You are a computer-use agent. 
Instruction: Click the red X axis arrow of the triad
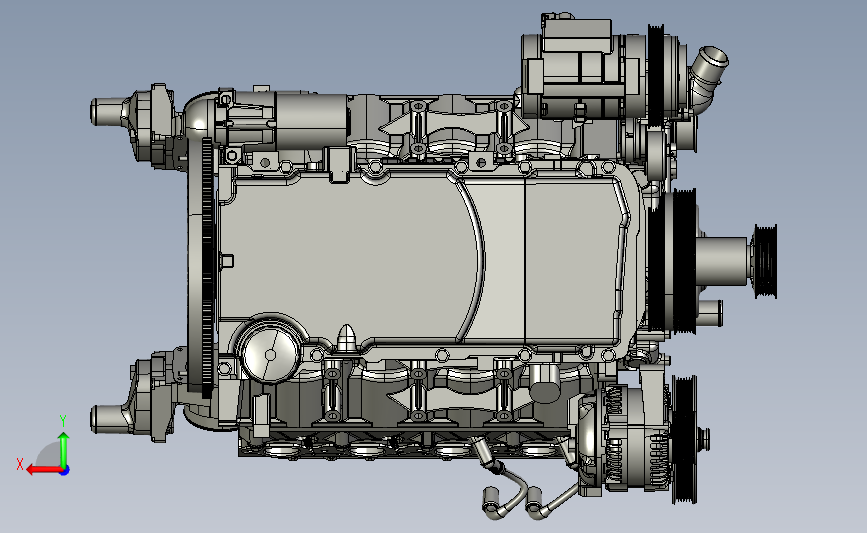pyautogui.click(x=43, y=470)
